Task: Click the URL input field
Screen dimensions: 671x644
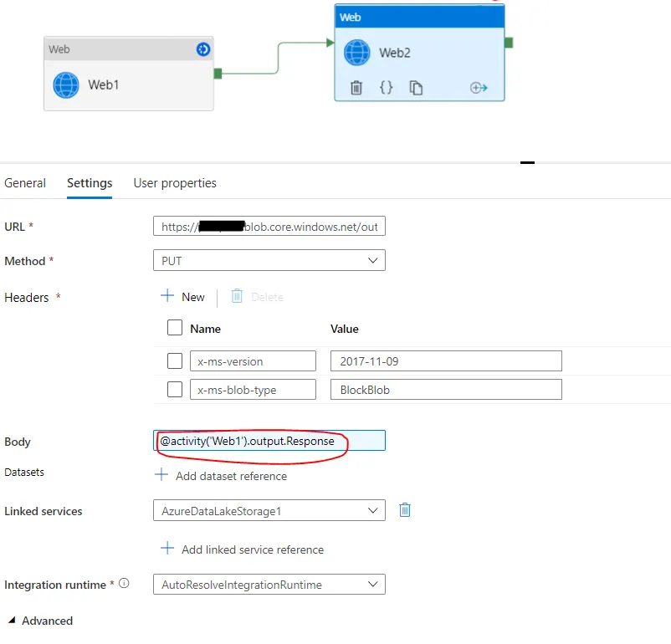Action: coord(269,226)
